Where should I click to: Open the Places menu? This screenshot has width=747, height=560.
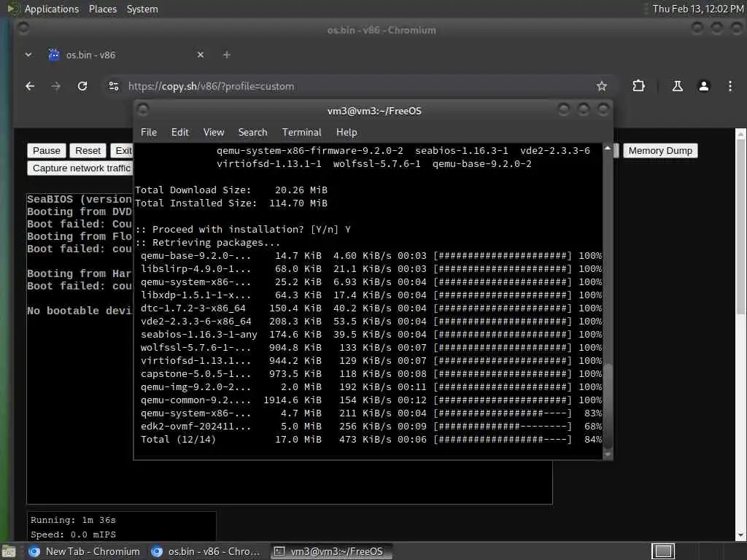(102, 9)
